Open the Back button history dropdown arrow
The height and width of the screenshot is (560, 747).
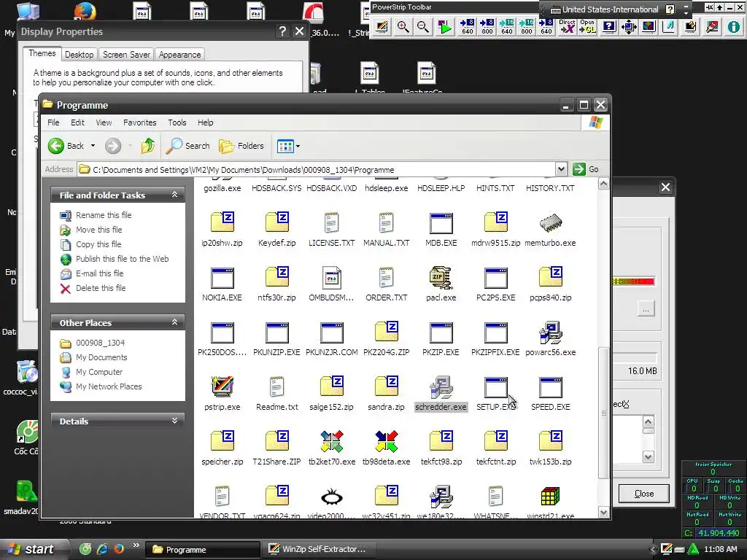pos(93,146)
